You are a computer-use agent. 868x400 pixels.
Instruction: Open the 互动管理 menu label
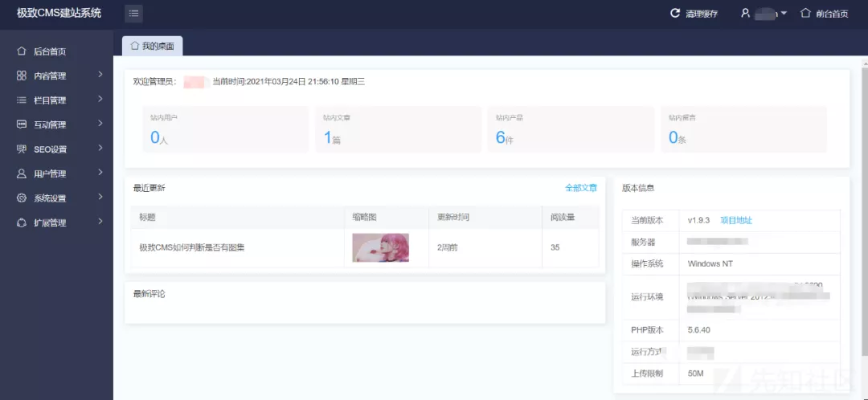[x=50, y=125]
